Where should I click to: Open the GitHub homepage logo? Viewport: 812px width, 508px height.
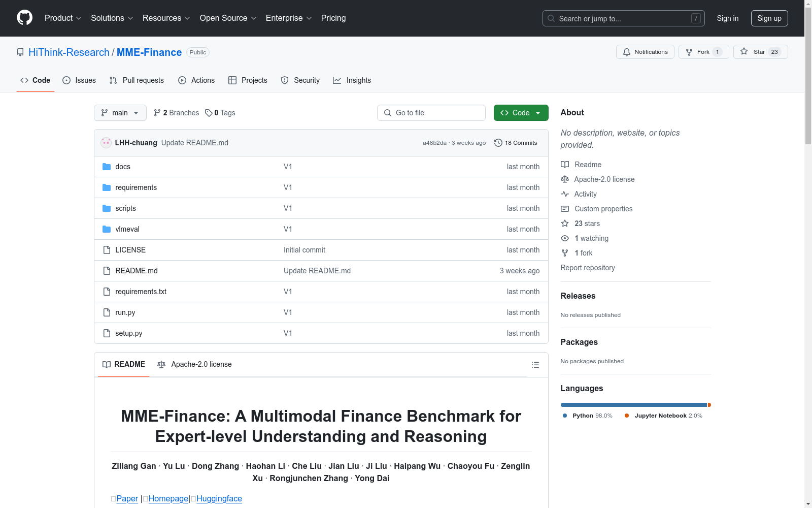click(x=24, y=18)
